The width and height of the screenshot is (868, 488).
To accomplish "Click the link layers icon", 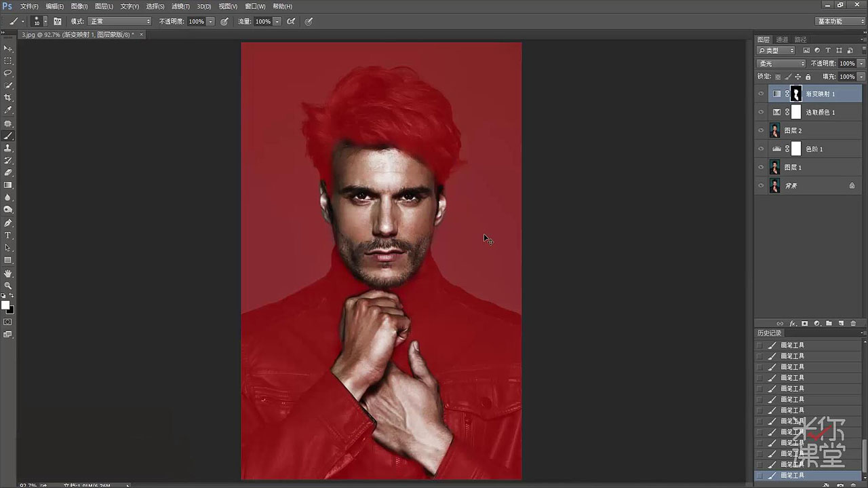I will [780, 324].
